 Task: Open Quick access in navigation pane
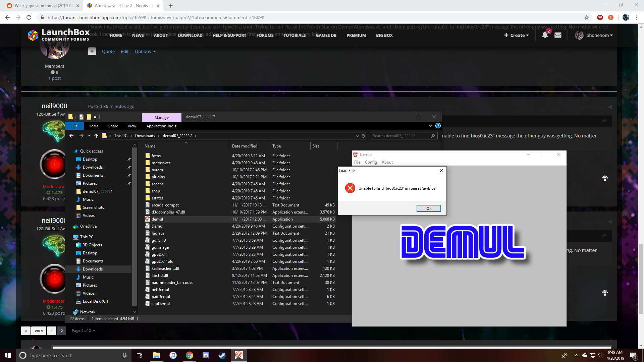[x=91, y=151]
